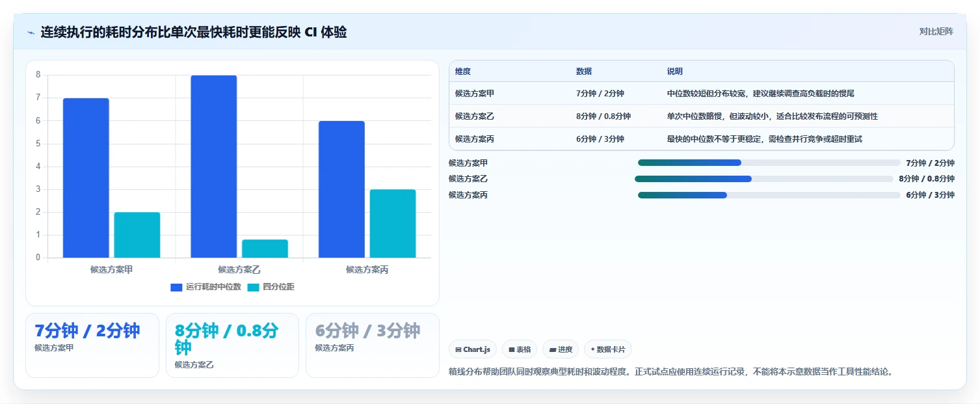Click the footer note starting 箱线分布帮助团队
This screenshot has height=404, width=980.
[x=672, y=372]
